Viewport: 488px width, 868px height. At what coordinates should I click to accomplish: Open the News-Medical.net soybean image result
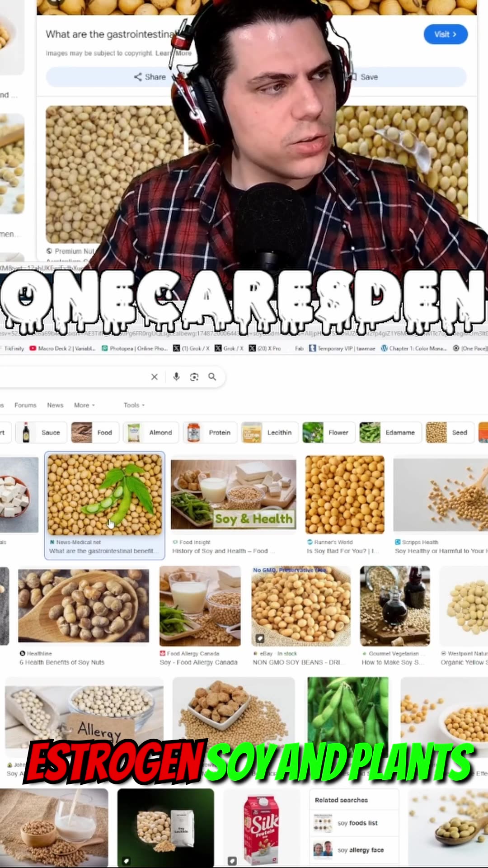tap(104, 495)
